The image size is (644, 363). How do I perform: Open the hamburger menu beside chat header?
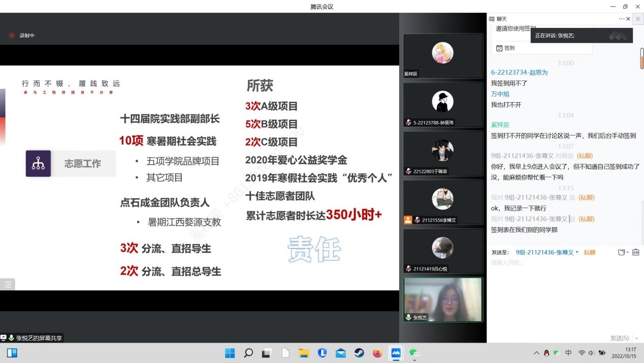coord(638,19)
